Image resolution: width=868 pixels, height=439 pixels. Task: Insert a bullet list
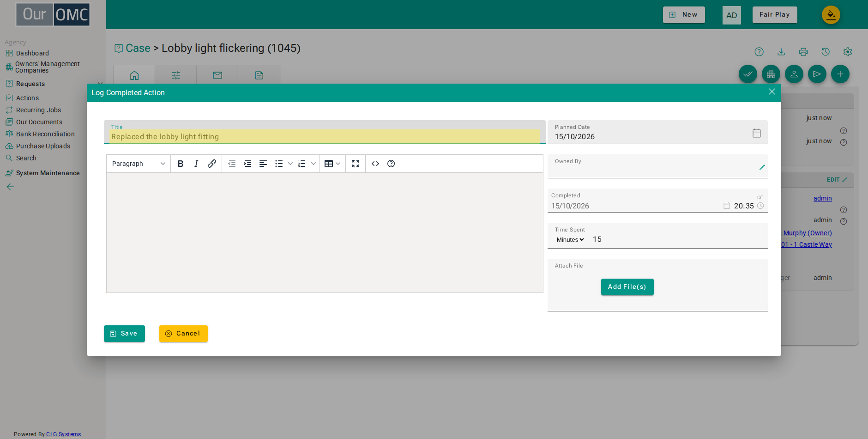(279, 164)
